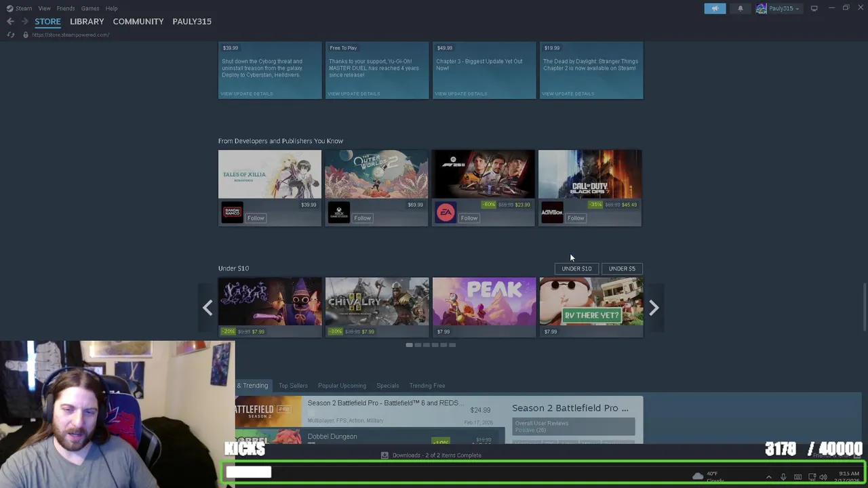Open the PAULY315 profile section
The height and width of the screenshot is (488, 868).
(x=192, y=21)
